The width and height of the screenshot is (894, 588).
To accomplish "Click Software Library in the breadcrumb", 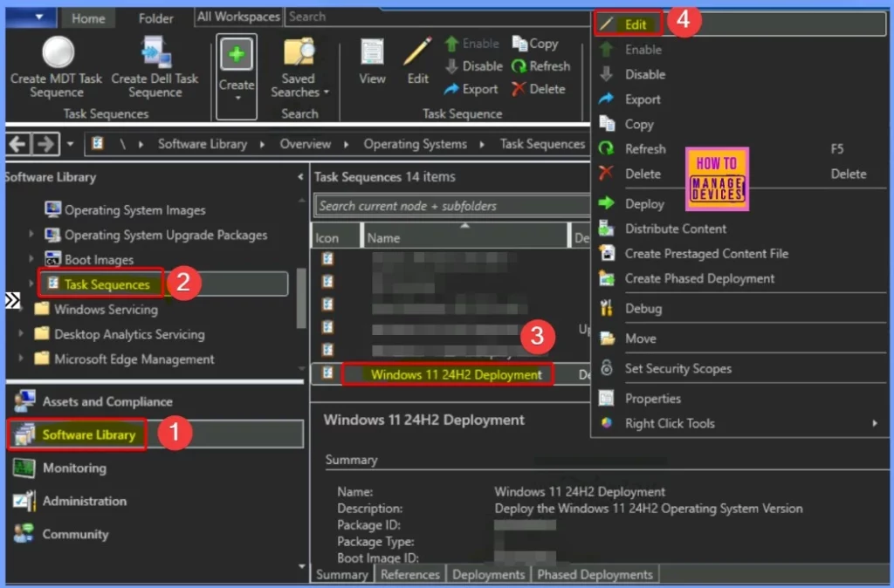I will [203, 144].
